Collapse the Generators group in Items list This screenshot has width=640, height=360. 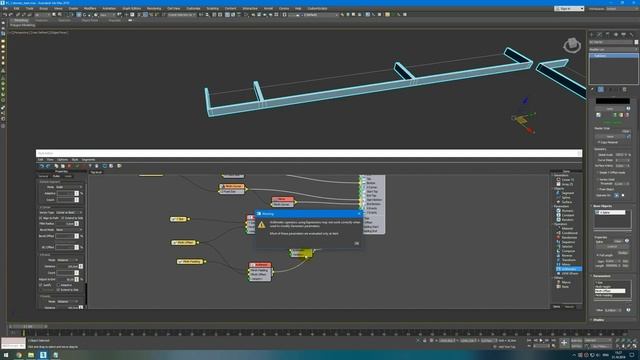coord(552,175)
